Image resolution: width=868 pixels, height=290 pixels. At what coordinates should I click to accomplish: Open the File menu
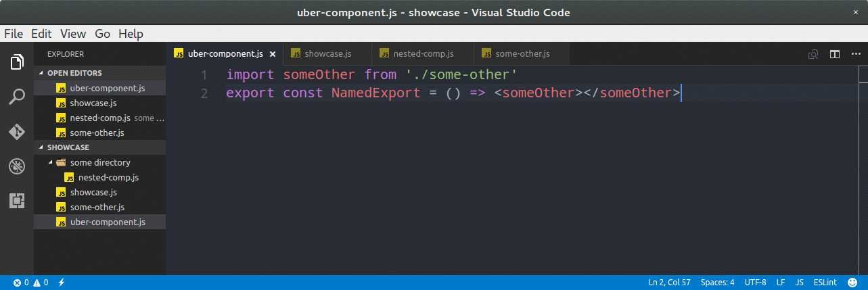tap(14, 34)
